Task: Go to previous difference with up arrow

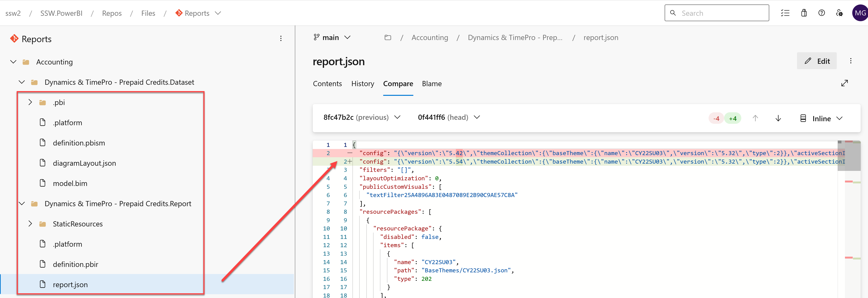Action: [755, 118]
